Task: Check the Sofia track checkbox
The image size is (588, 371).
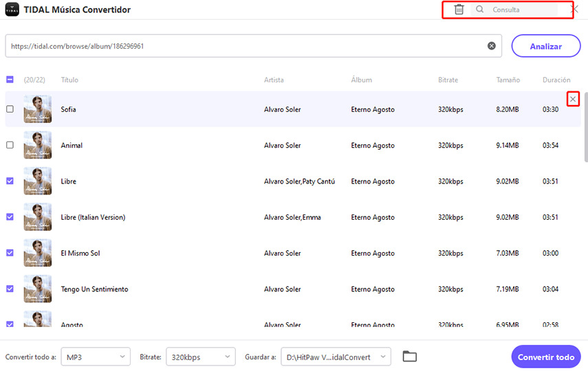Action: pyautogui.click(x=10, y=109)
